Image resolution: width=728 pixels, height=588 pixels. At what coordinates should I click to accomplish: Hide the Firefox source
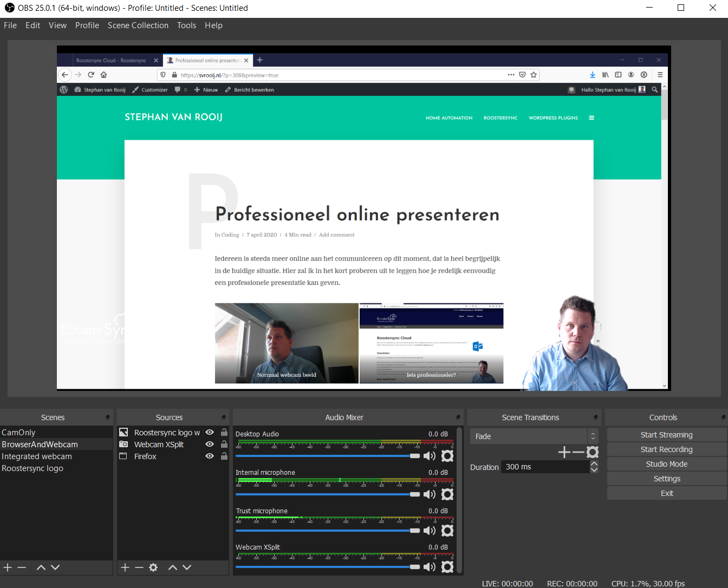pos(209,456)
